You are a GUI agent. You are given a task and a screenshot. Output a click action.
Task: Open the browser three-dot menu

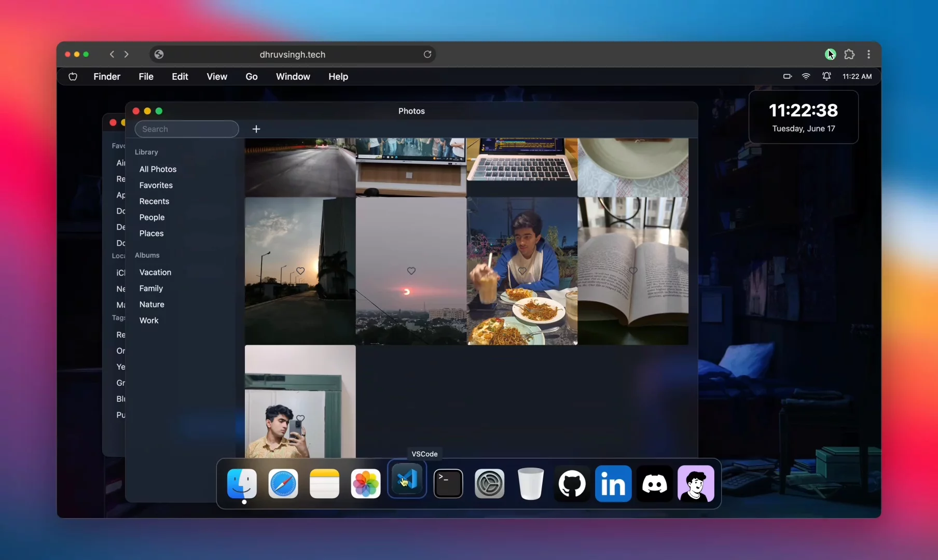pos(869,54)
